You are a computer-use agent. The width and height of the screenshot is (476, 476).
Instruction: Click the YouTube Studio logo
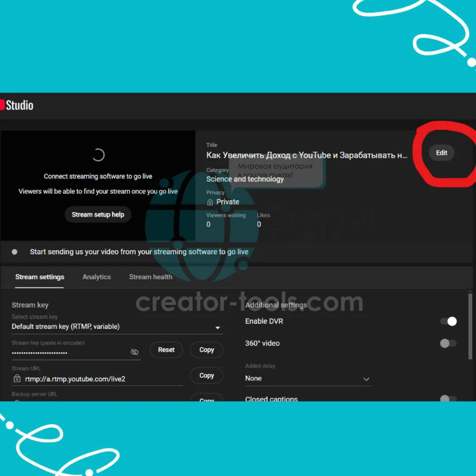[17, 105]
